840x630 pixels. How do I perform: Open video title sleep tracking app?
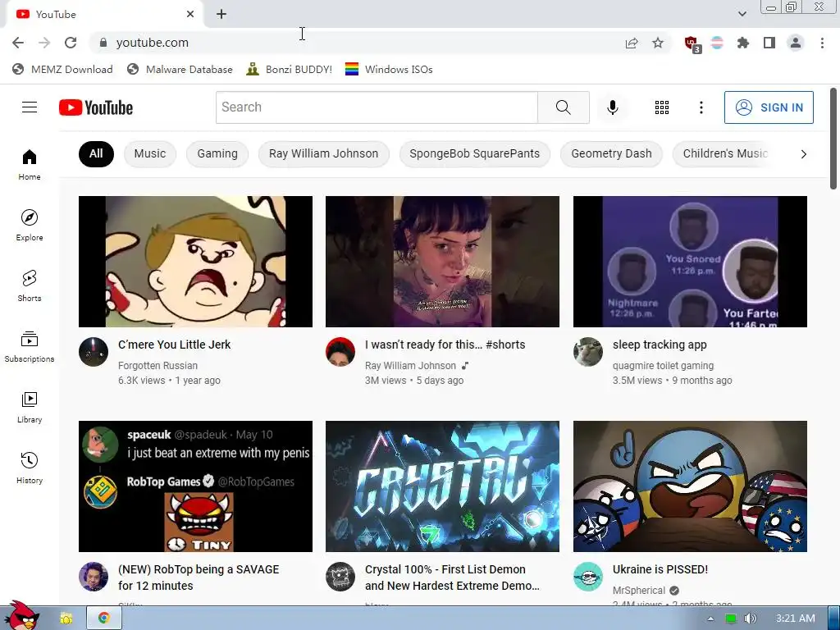coord(660,345)
